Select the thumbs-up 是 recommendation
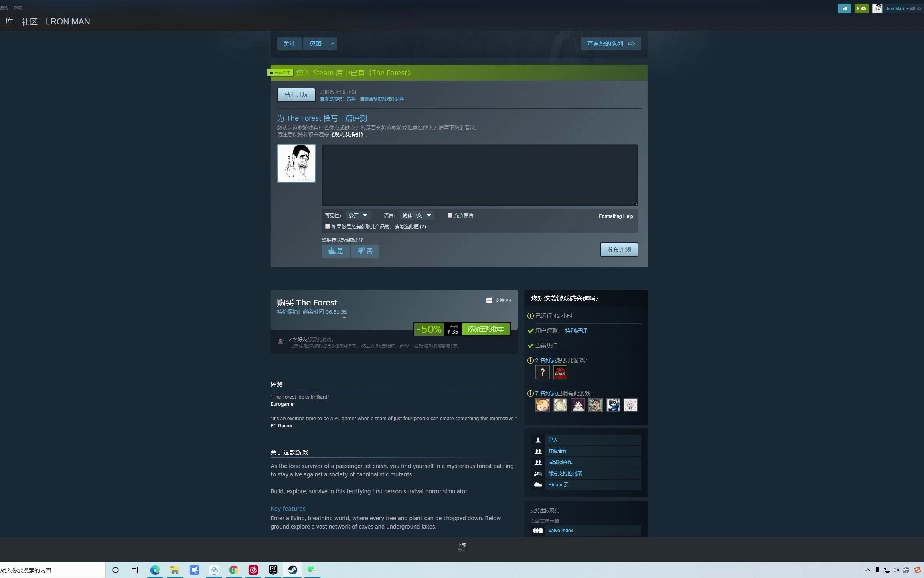This screenshot has width=924, height=578. point(335,251)
